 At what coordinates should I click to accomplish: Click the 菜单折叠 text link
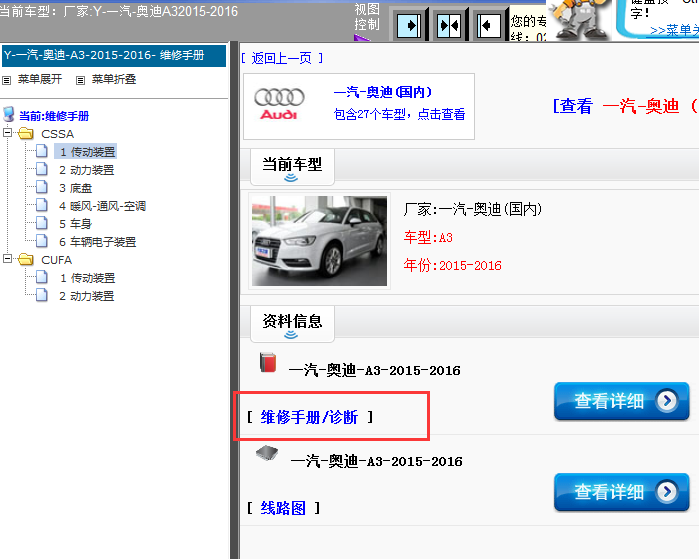click(x=114, y=79)
